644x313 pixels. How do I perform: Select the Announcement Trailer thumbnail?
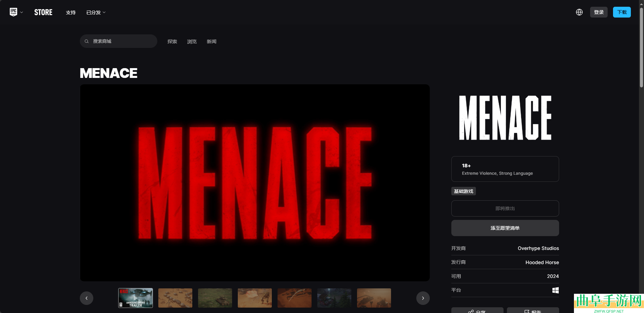click(x=135, y=298)
